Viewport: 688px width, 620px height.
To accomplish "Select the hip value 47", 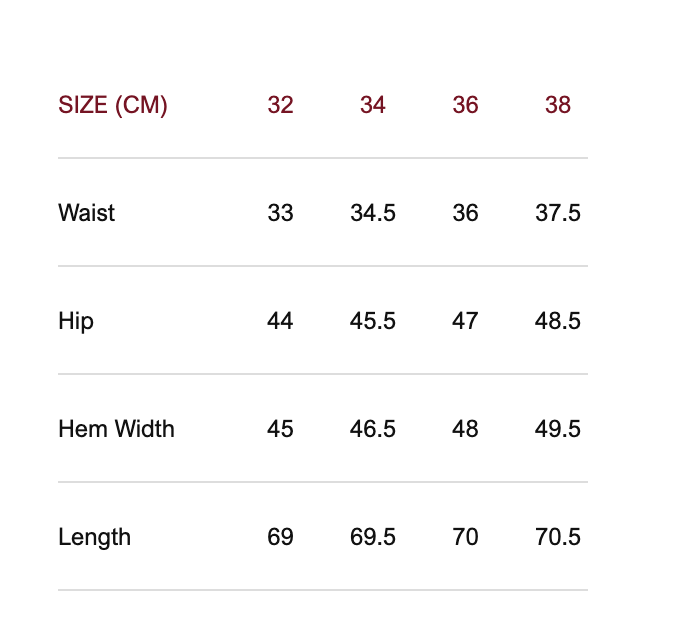I will [x=465, y=321].
